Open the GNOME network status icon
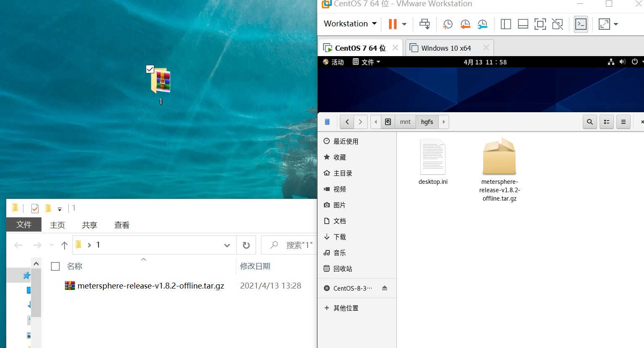The image size is (644, 348). 611,62
